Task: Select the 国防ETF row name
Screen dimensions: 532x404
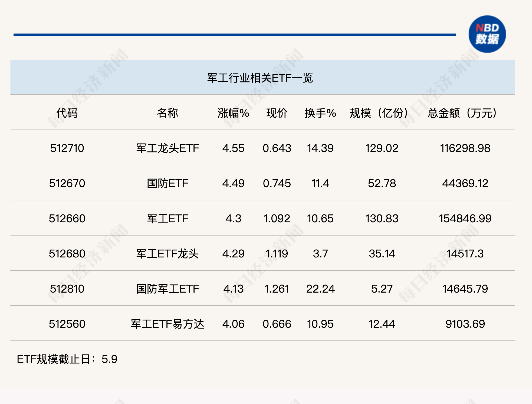Action: point(167,183)
